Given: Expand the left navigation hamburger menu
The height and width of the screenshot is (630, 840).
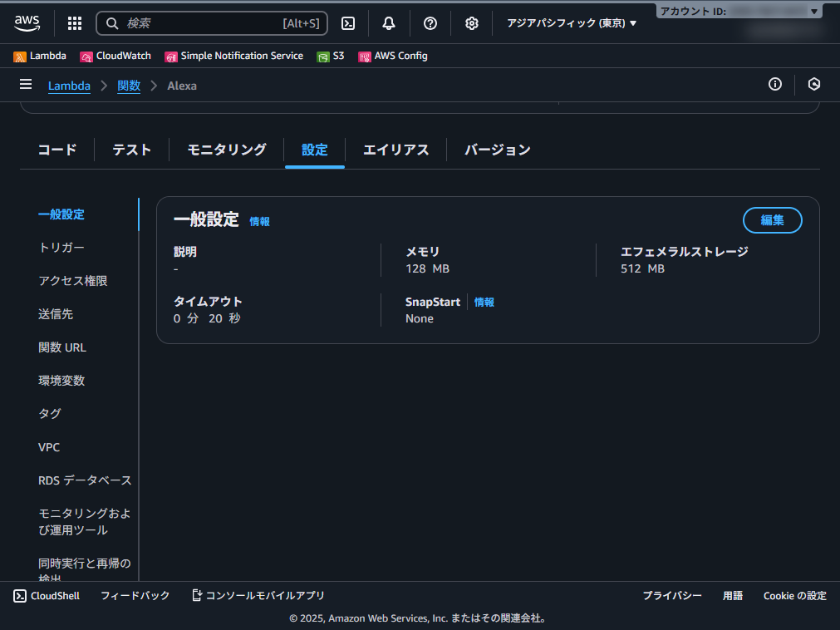Looking at the screenshot, I should click(x=26, y=84).
